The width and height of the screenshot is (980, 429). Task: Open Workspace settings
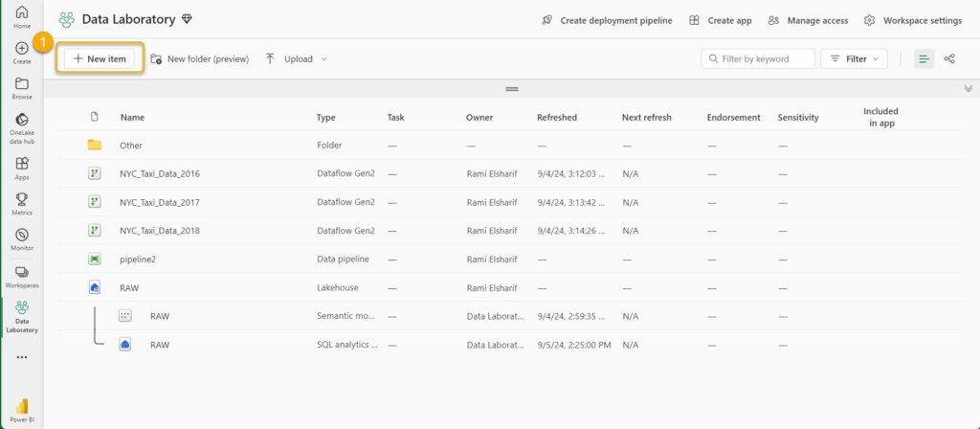tap(912, 20)
